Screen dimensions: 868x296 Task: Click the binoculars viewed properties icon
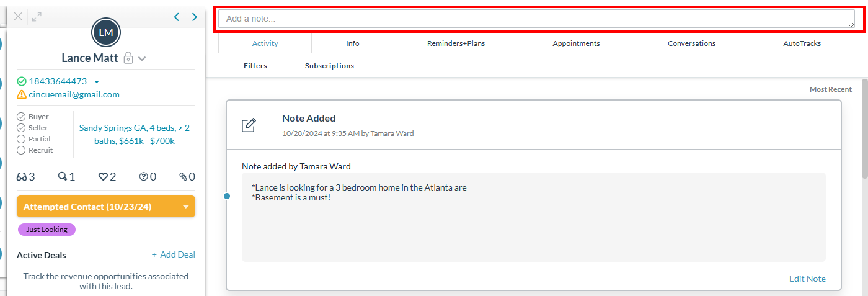(x=22, y=177)
